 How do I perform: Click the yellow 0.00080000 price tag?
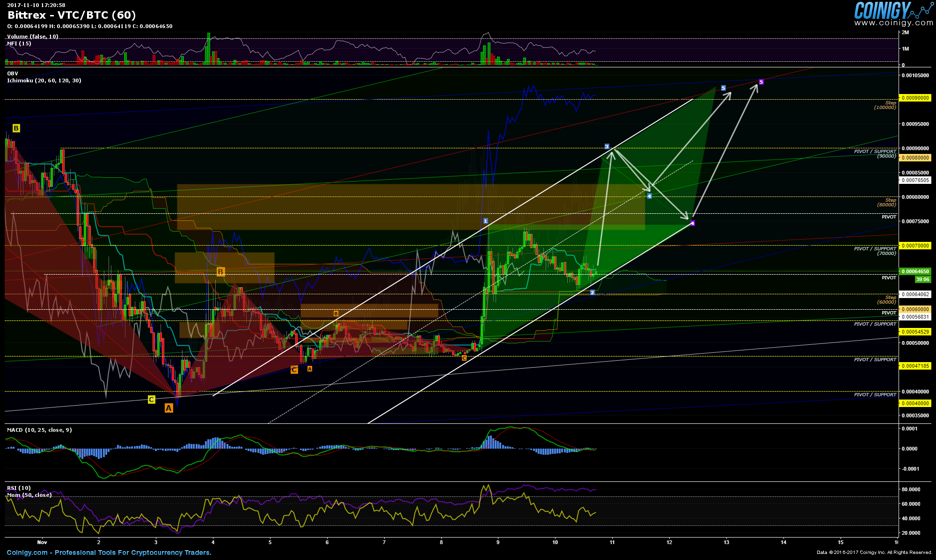[915, 158]
